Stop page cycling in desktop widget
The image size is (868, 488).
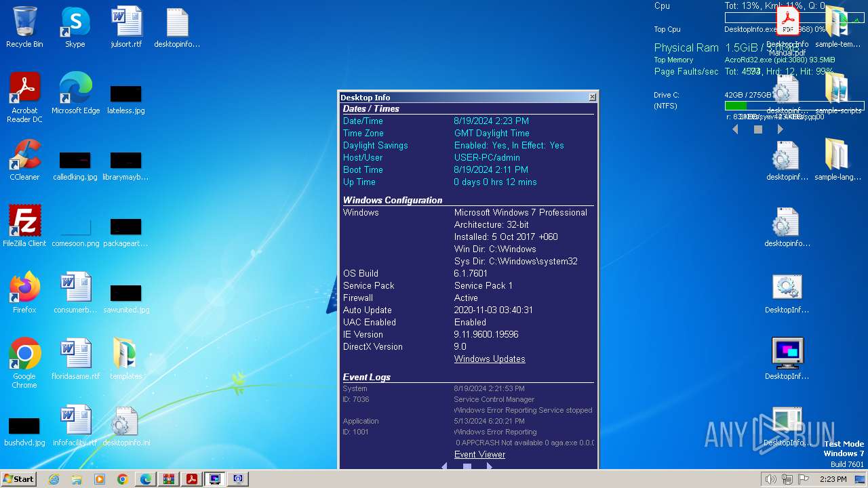(758, 129)
